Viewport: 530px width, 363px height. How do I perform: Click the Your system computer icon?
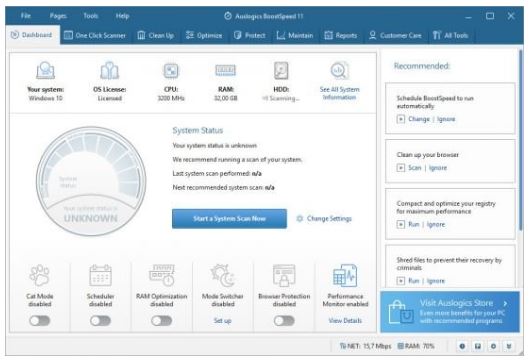point(45,70)
